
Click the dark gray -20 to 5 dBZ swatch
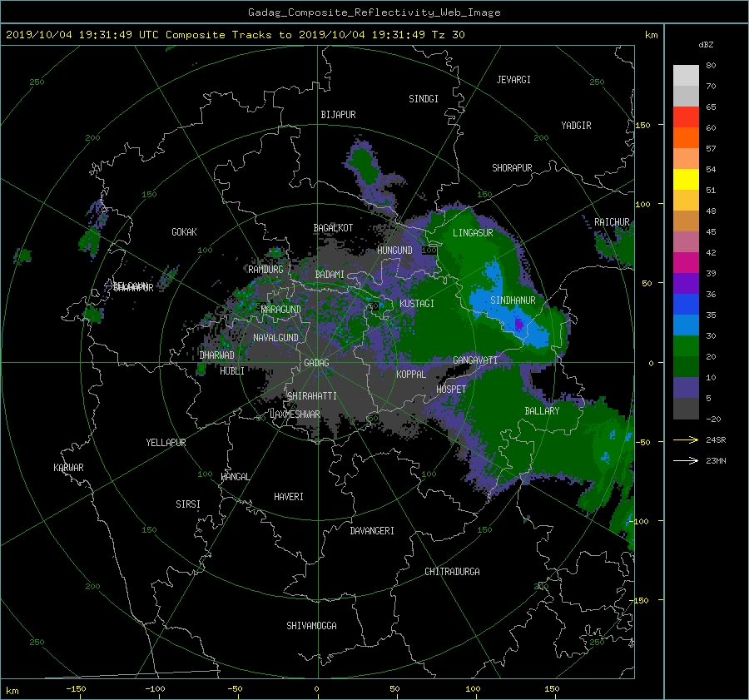pyautogui.click(x=686, y=409)
